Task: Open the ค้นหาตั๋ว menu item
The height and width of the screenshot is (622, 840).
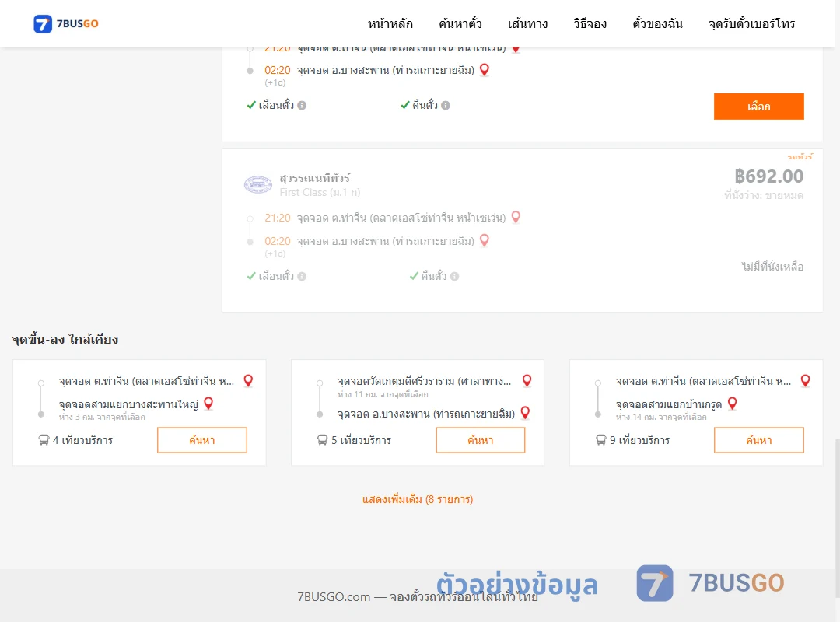Action: click(460, 24)
